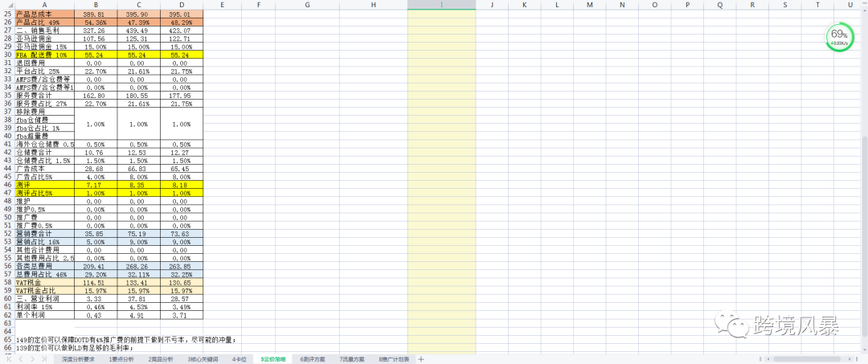Select cell showing 54.36%
The width and height of the screenshot is (868, 364).
pos(96,22)
